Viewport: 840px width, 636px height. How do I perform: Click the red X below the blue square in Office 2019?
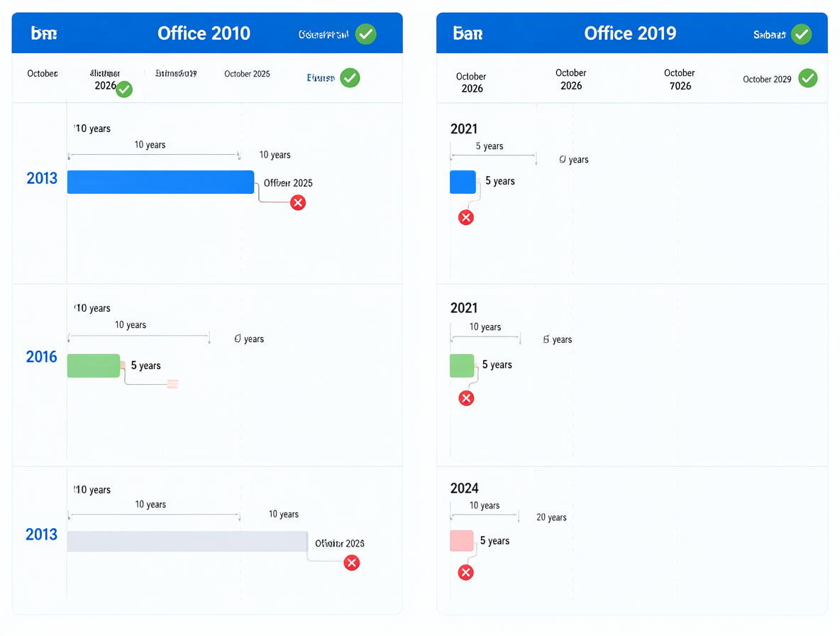[466, 217]
